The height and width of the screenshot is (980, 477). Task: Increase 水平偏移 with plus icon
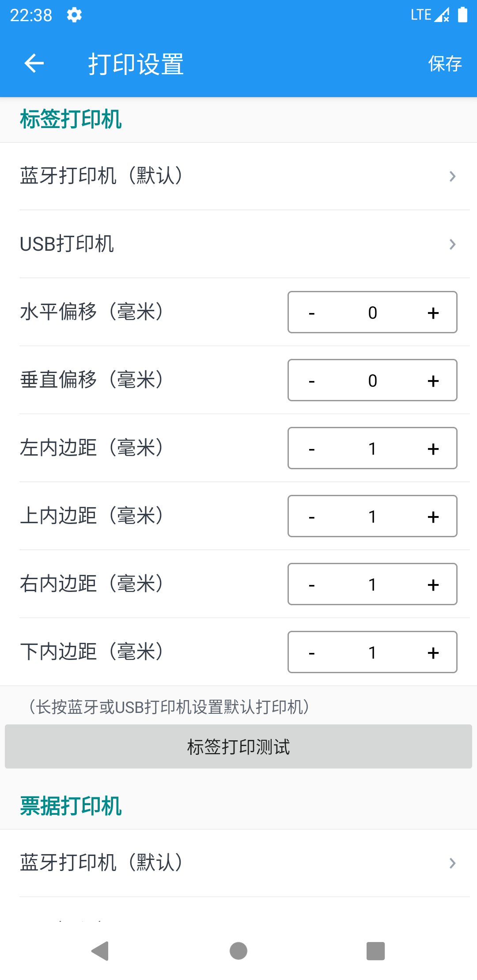click(x=433, y=313)
